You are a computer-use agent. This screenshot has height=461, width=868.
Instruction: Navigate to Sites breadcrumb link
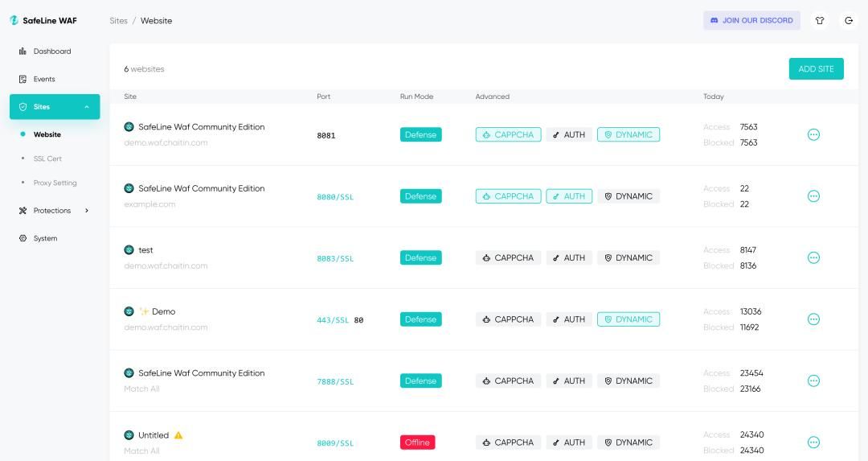(118, 21)
